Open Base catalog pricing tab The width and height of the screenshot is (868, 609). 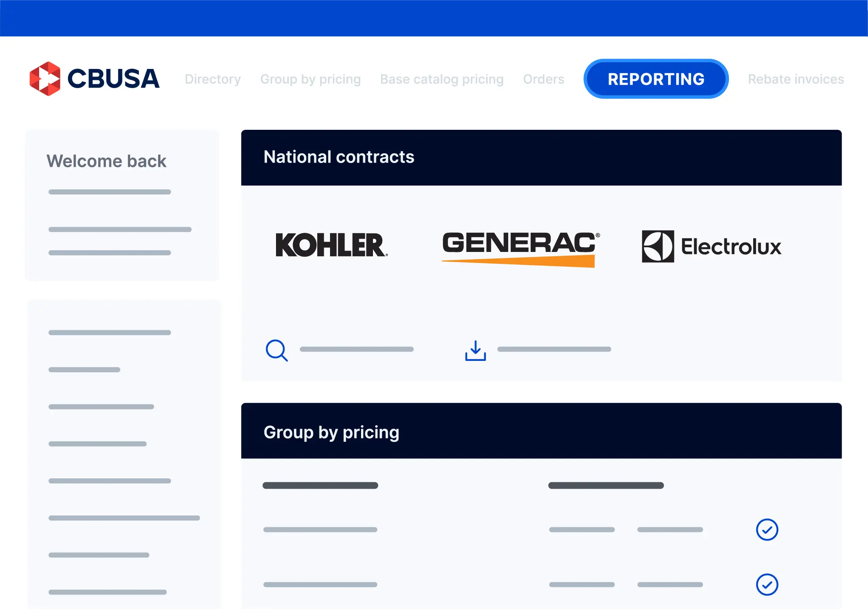[442, 79]
